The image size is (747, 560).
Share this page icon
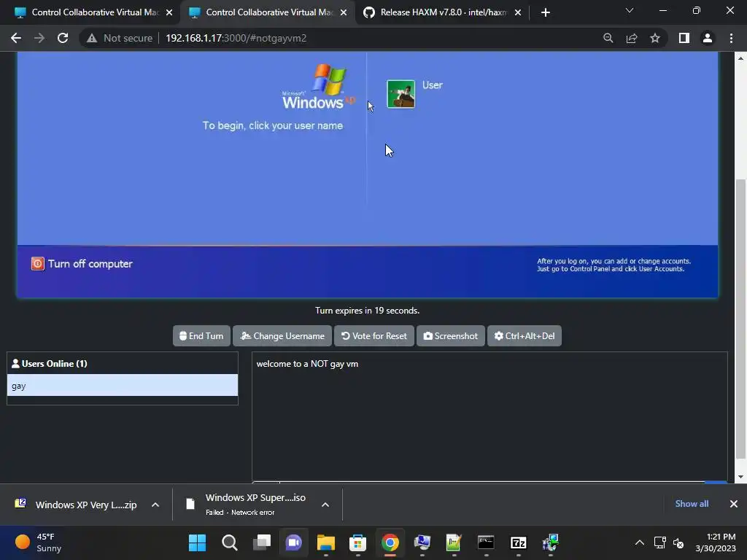[x=632, y=38]
